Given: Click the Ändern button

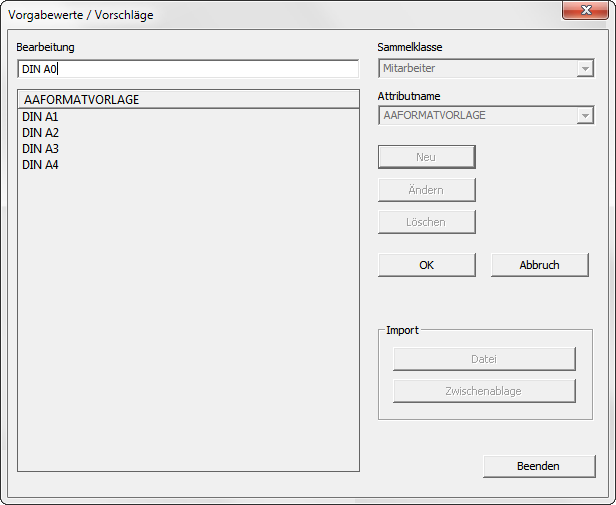Looking at the screenshot, I should (426, 190).
